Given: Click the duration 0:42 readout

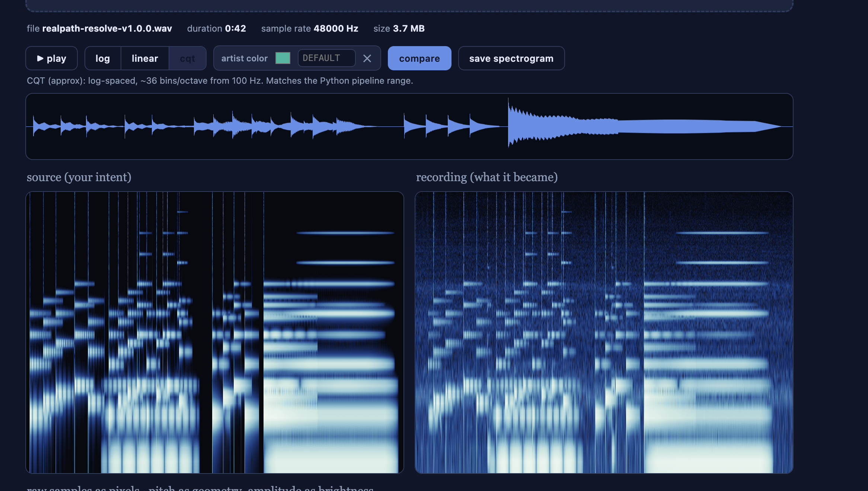Looking at the screenshot, I should tap(217, 29).
